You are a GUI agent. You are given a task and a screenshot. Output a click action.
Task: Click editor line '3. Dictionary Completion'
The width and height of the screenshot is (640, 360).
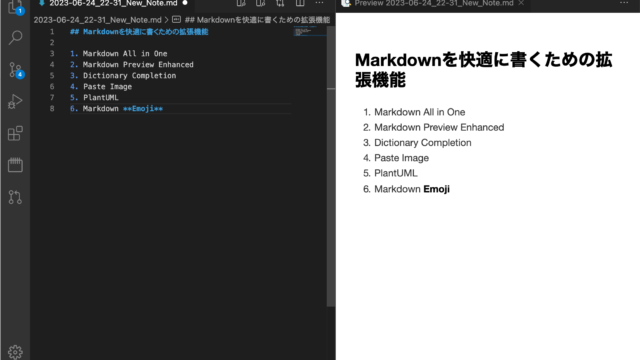[x=123, y=76]
